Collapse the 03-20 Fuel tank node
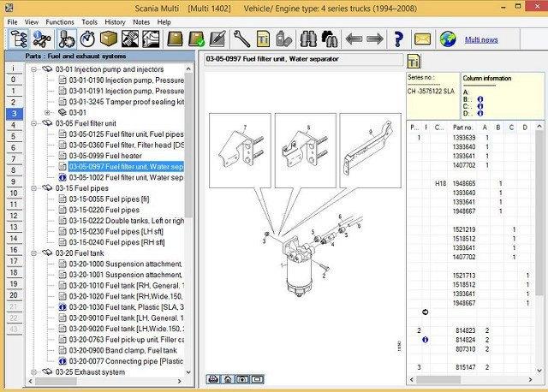Image resolution: width=548 pixels, height=392 pixels. pyautogui.click(x=34, y=253)
